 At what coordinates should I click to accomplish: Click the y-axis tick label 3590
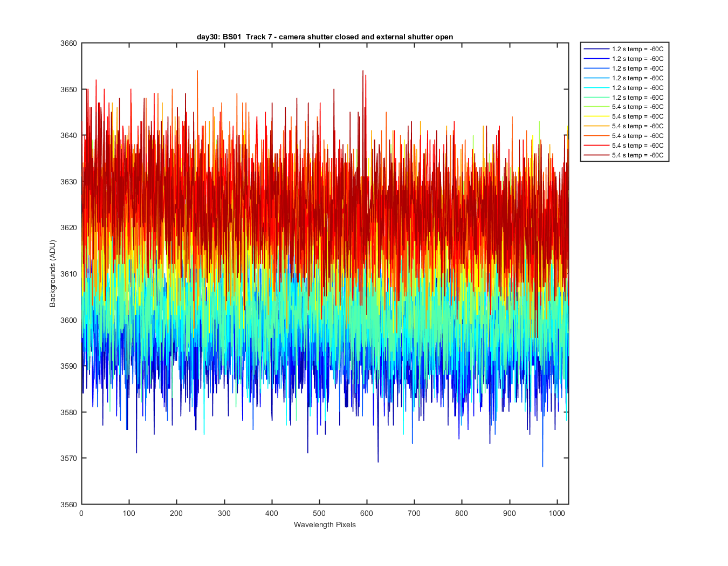click(x=70, y=366)
